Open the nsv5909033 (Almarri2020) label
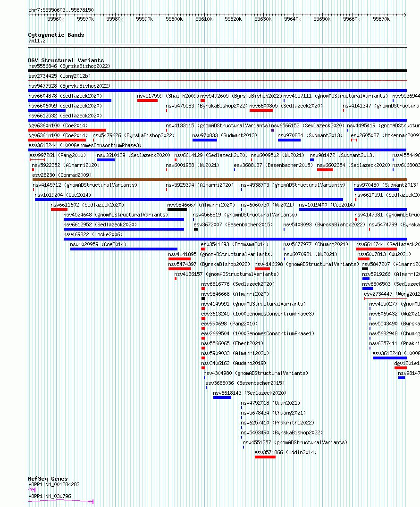The width and height of the screenshot is (420, 507). tap(235, 353)
